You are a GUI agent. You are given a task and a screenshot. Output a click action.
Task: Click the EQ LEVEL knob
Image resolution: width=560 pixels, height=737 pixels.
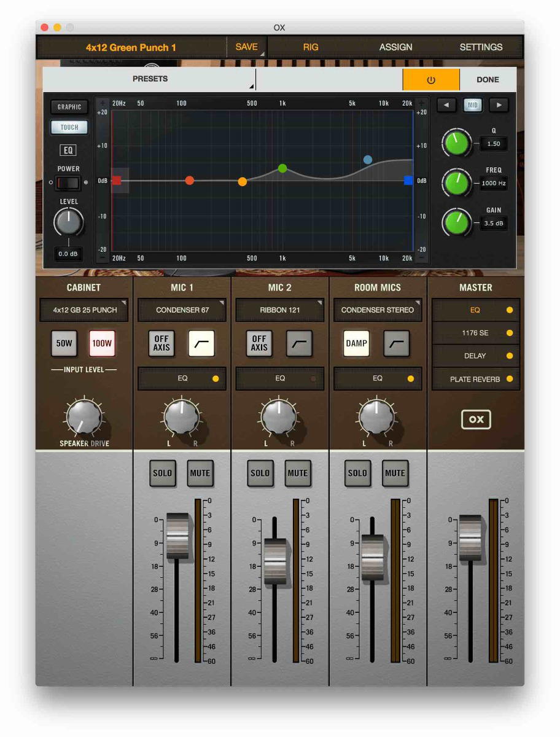click(x=68, y=222)
